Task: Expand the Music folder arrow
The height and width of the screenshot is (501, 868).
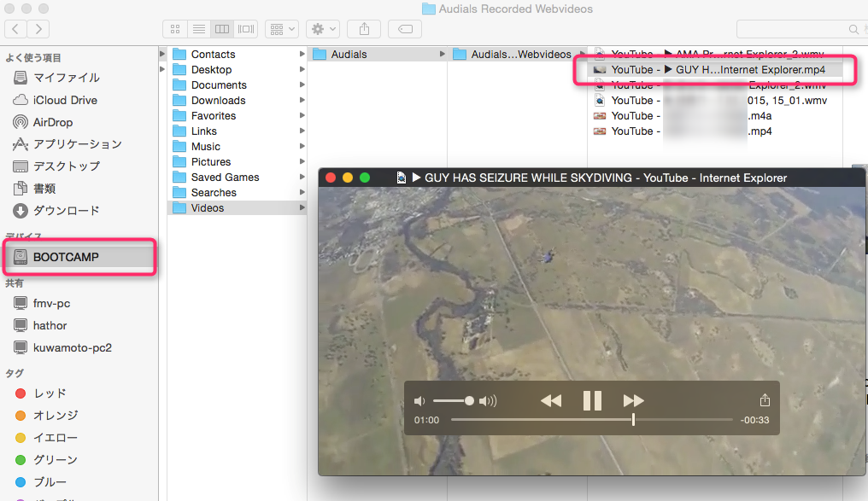Action: pos(302,146)
